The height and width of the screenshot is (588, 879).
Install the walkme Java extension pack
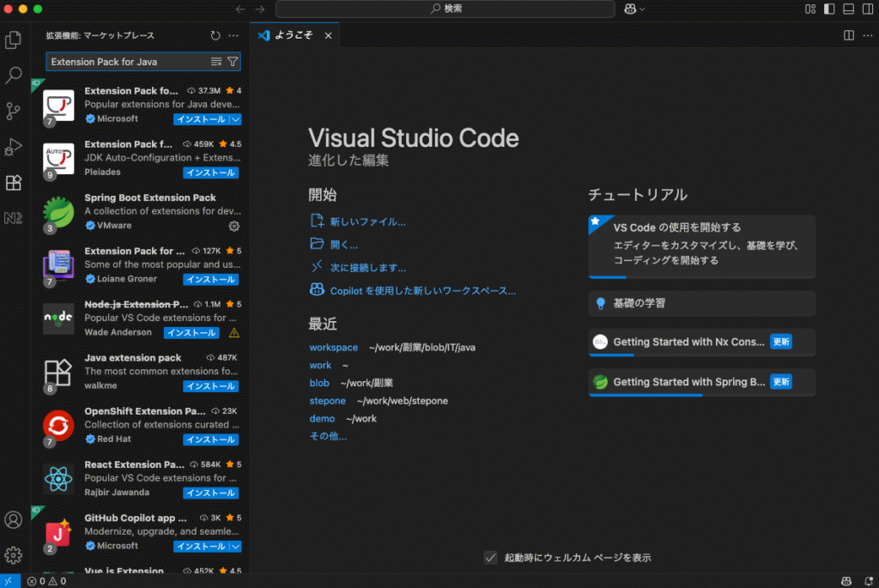211,386
